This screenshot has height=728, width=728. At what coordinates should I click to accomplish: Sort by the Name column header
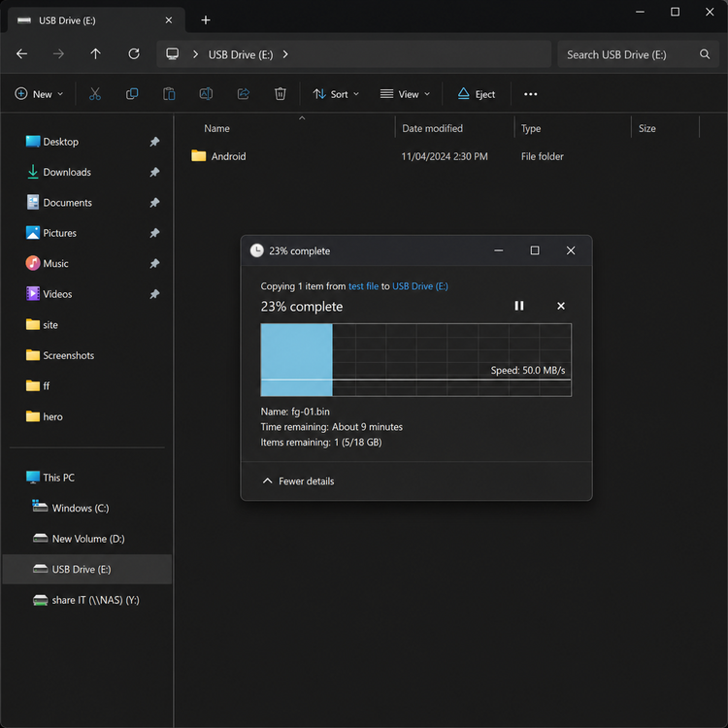216,128
